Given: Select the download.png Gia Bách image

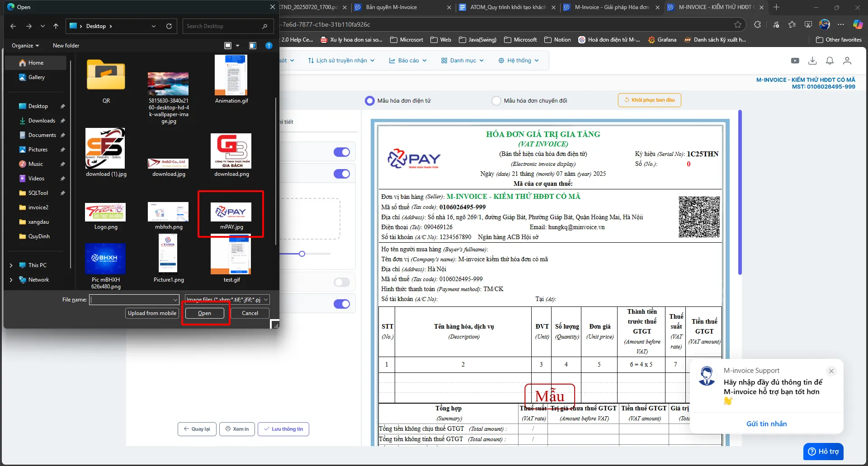Looking at the screenshot, I should pos(231,155).
